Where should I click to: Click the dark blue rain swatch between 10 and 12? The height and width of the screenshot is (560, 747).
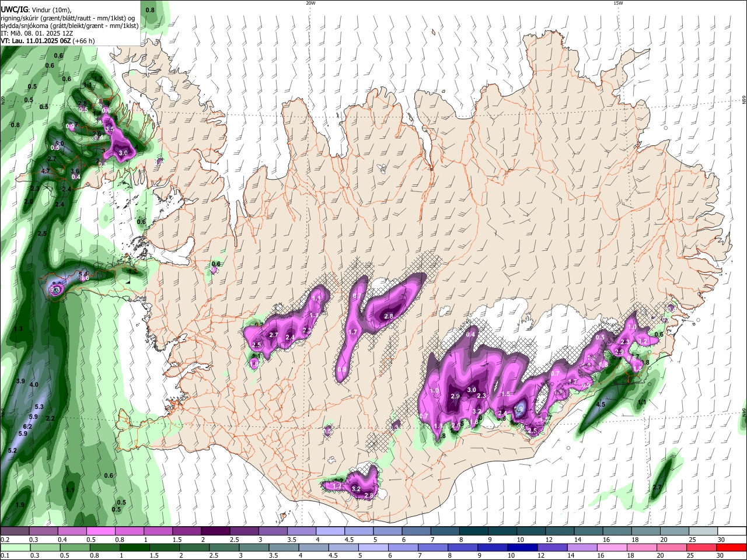click(522, 547)
